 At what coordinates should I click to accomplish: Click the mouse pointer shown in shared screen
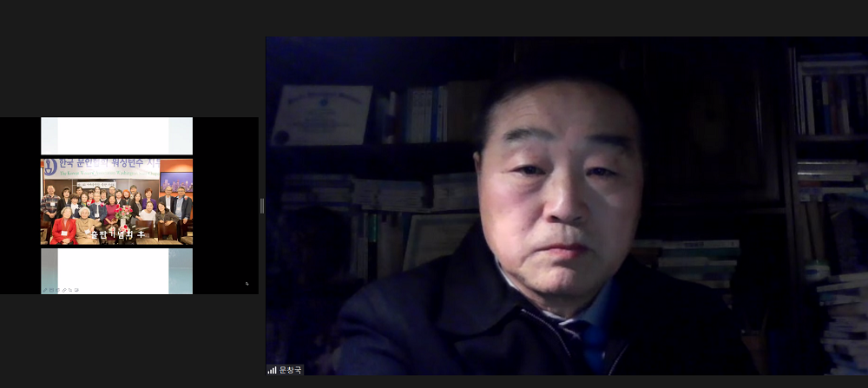pyautogui.click(x=247, y=284)
